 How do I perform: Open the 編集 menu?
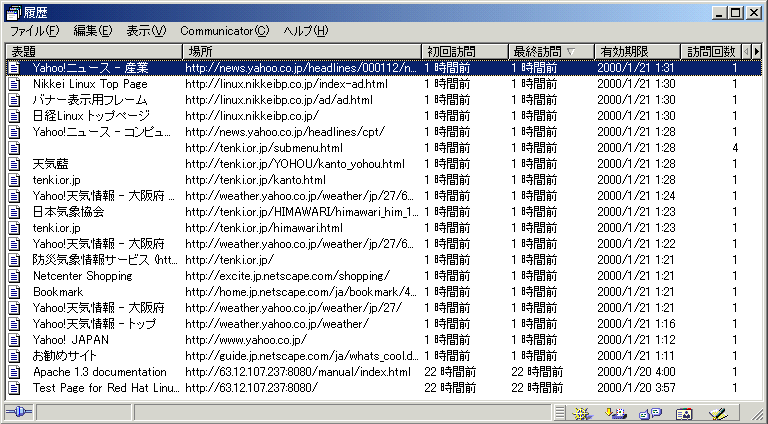point(93,31)
